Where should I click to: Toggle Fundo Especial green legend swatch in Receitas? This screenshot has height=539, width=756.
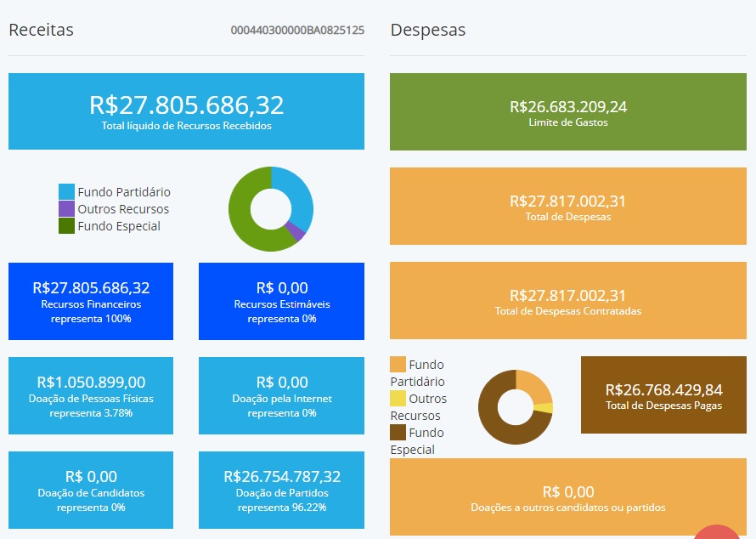point(66,226)
